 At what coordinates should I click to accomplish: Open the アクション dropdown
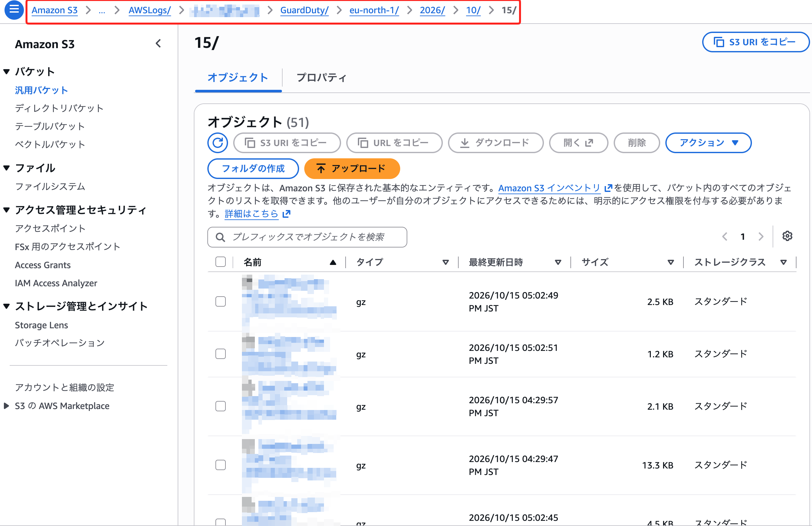708,143
